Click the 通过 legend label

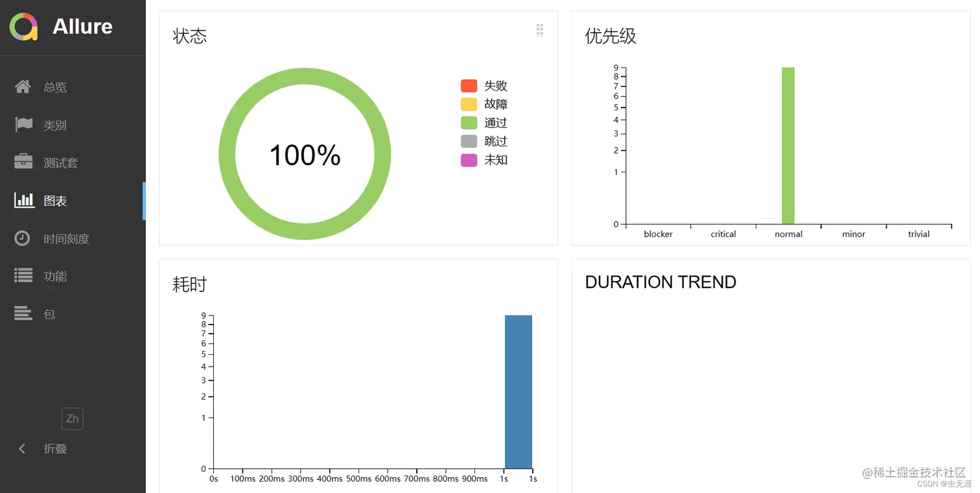tap(496, 122)
